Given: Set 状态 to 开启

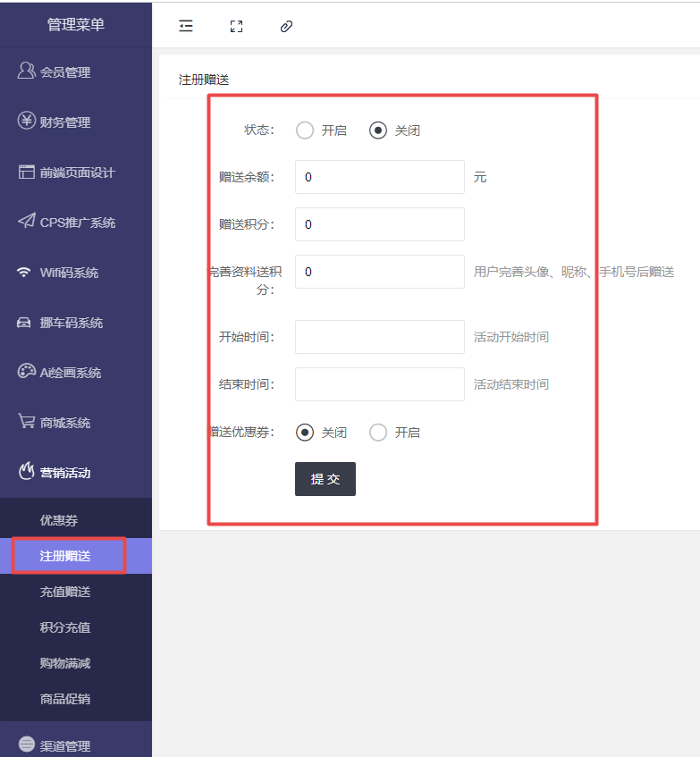Looking at the screenshot, I should (305, 130).
